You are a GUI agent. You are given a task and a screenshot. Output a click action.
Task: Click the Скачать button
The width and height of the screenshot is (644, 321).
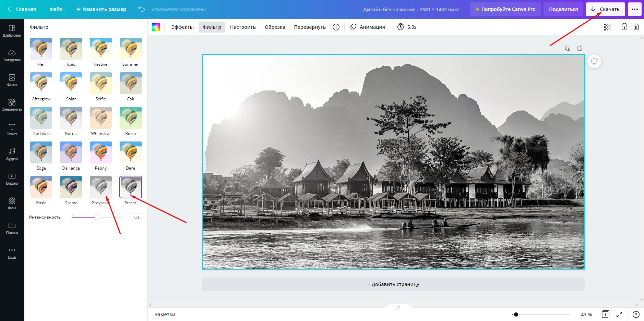pos(605,9)
